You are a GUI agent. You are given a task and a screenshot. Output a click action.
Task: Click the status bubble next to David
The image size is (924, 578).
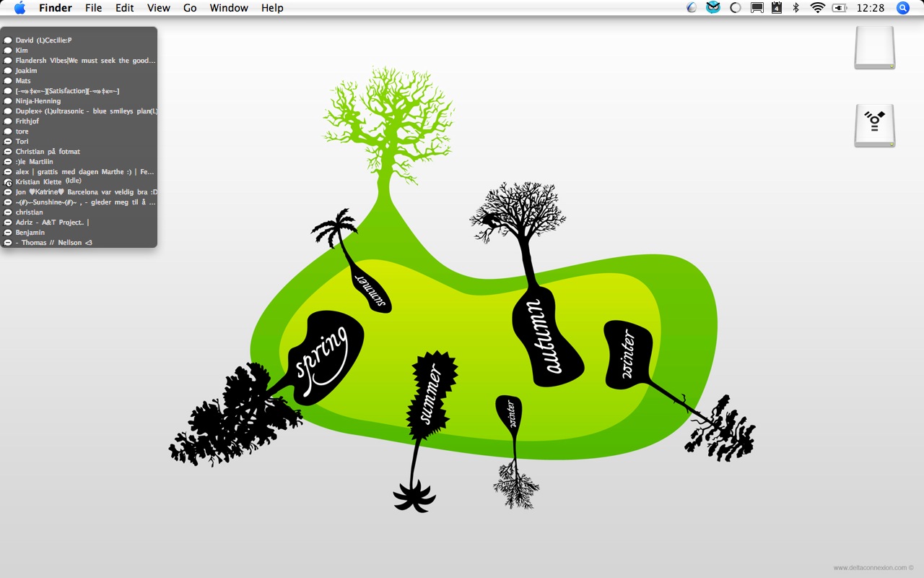(x=8, y=40)
